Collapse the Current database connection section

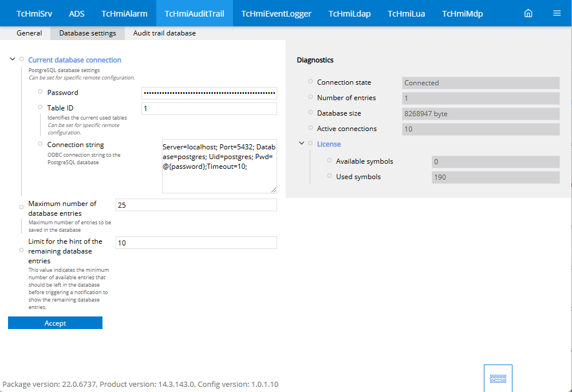(x=13, y=59)
